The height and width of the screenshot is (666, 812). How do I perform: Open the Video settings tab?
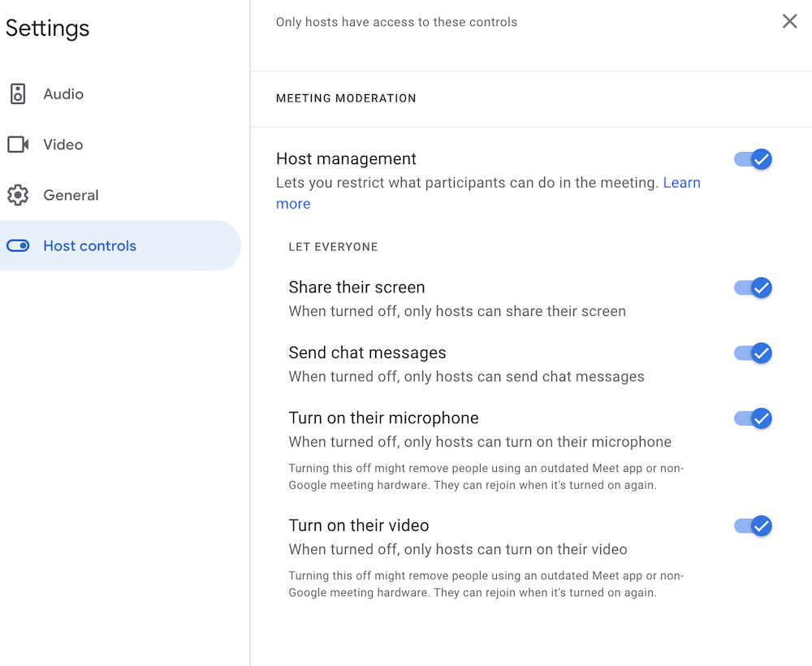point(120,145)
